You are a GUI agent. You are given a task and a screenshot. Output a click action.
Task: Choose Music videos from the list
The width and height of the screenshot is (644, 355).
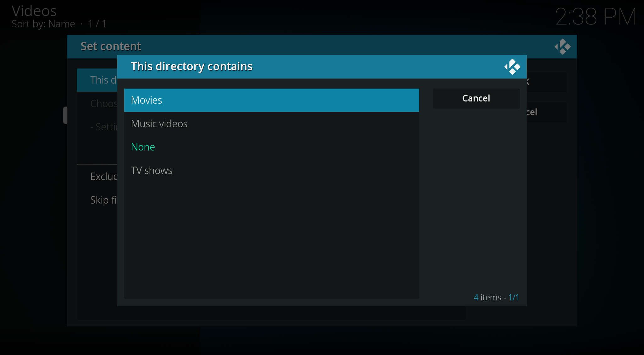[271, 124]
